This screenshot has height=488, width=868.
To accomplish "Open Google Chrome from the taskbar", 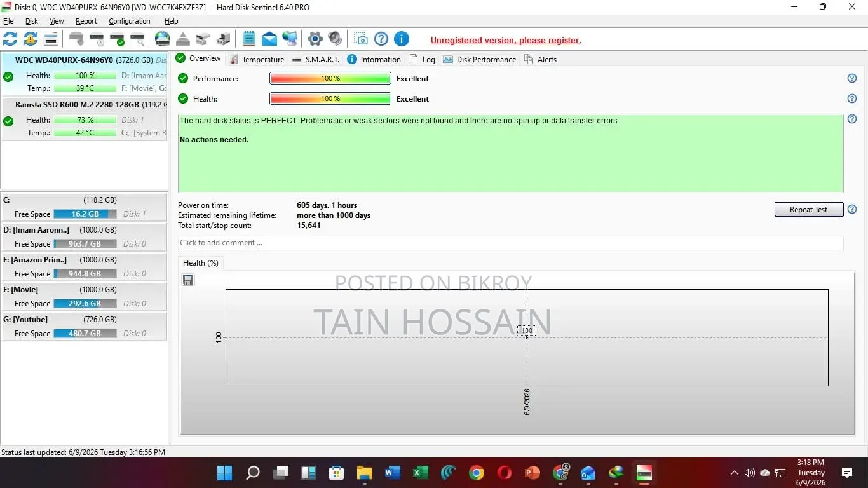I will coord(477,473).
